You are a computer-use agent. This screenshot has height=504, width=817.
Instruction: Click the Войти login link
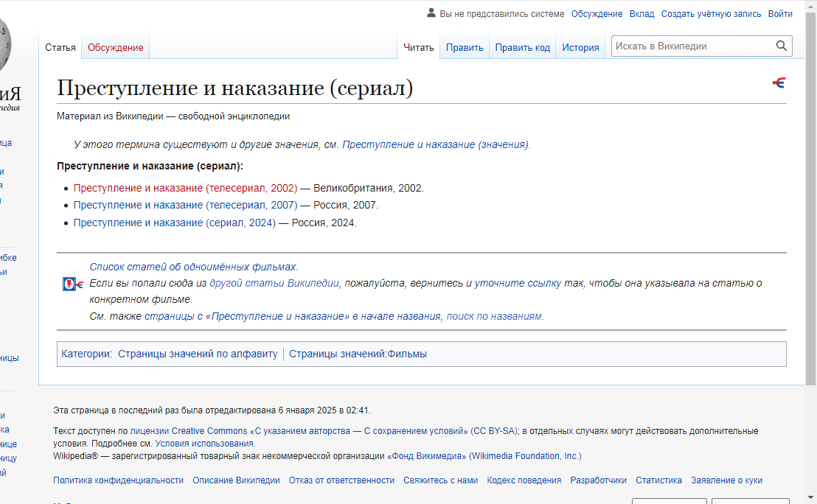click(x=780, y=14)
